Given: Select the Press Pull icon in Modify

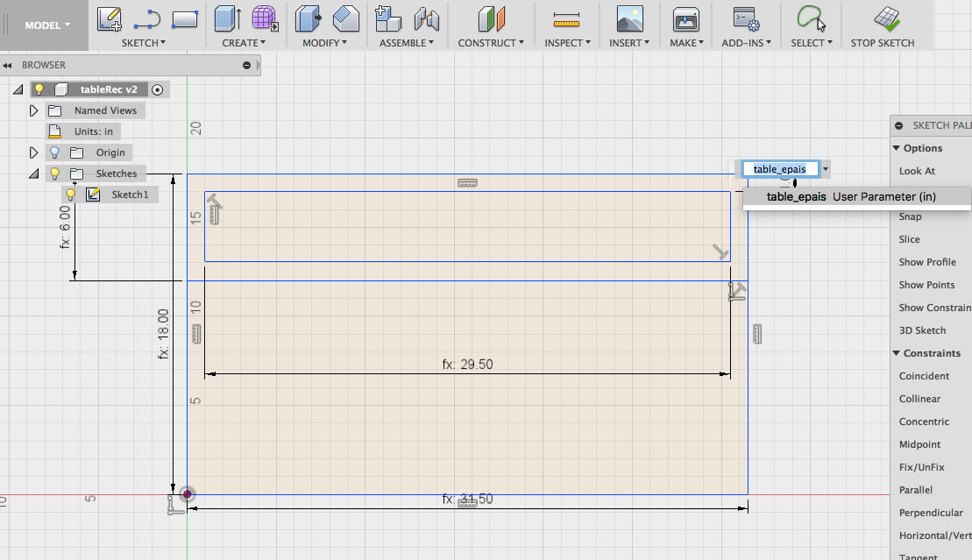Looking at the screenshot, I should [309, 18].
